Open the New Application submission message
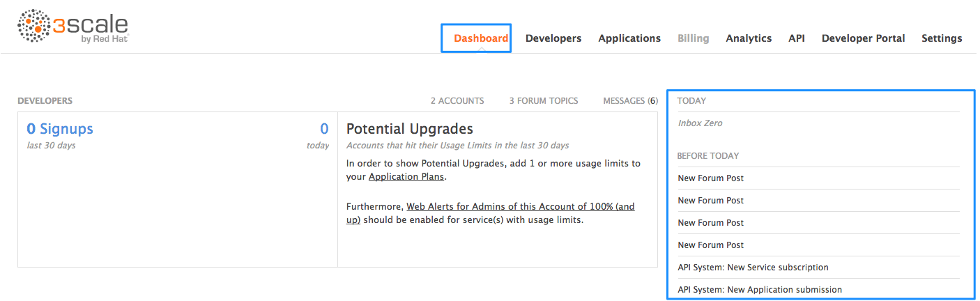Screen dimensions: 980x301 [x=760, y=290]
